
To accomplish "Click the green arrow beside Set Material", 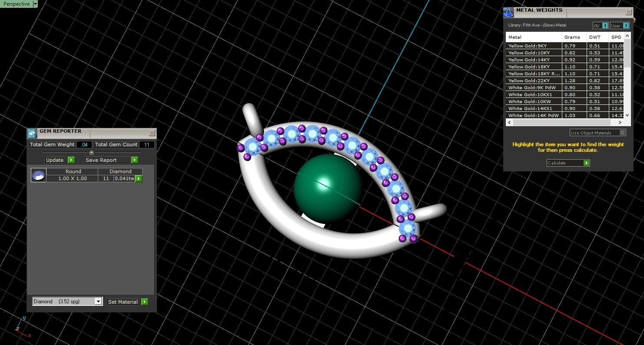I will (x=145, y=301).
